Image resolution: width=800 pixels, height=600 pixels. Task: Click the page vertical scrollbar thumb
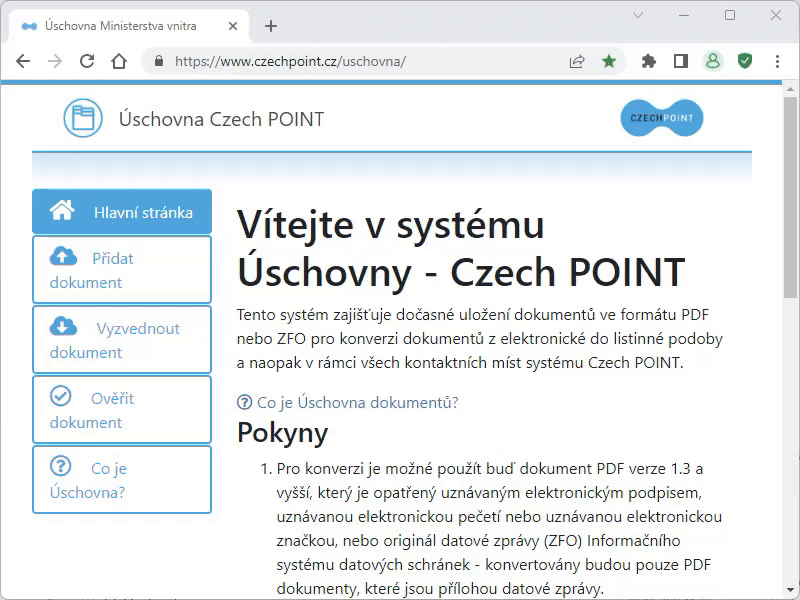coord(790,196)
